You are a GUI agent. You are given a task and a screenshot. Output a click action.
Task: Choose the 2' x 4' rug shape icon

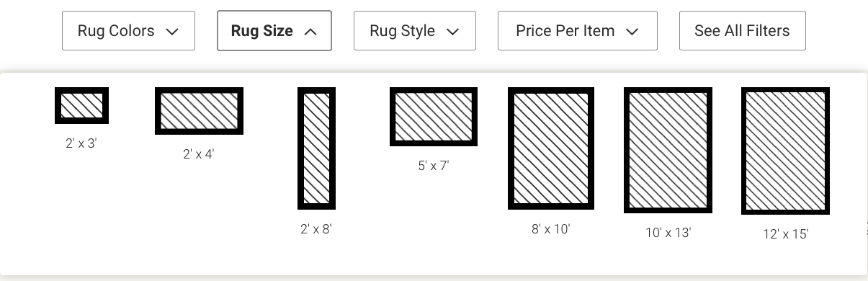pos(199,111)
